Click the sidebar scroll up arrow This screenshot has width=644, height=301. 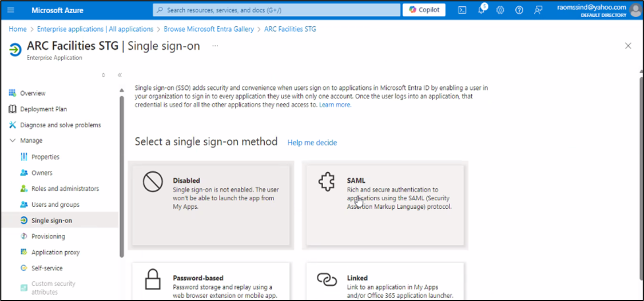pyautogui.click(x=122, y=90)
